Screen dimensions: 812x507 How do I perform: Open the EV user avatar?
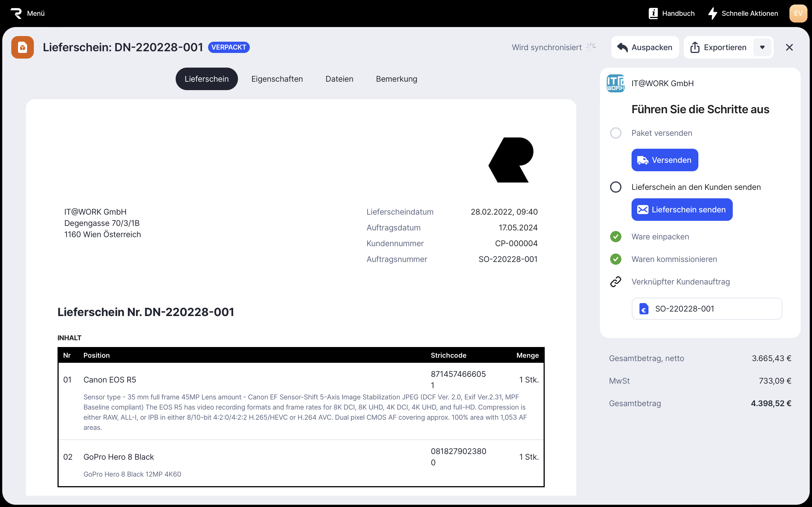(x=798, y=14)
